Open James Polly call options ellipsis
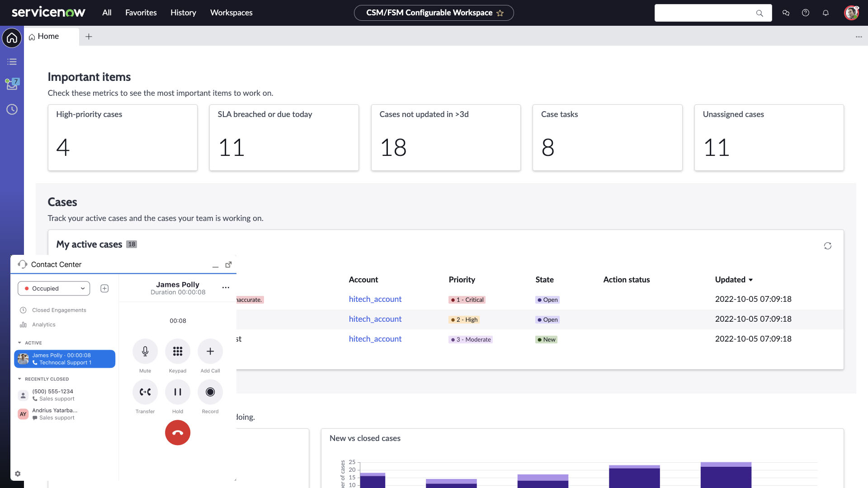This screenshot has width=868, height=488. tap(226, 287)
